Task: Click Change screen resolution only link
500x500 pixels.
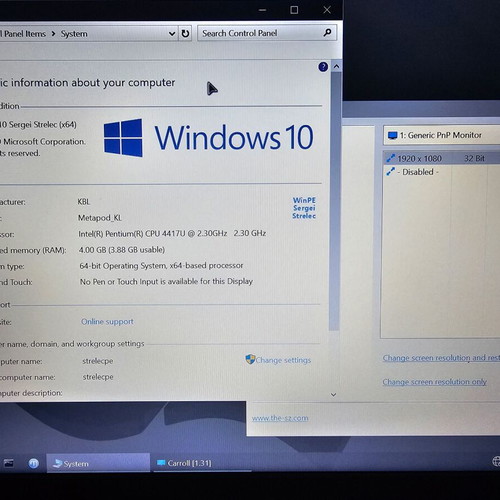Action: [434, 382]
